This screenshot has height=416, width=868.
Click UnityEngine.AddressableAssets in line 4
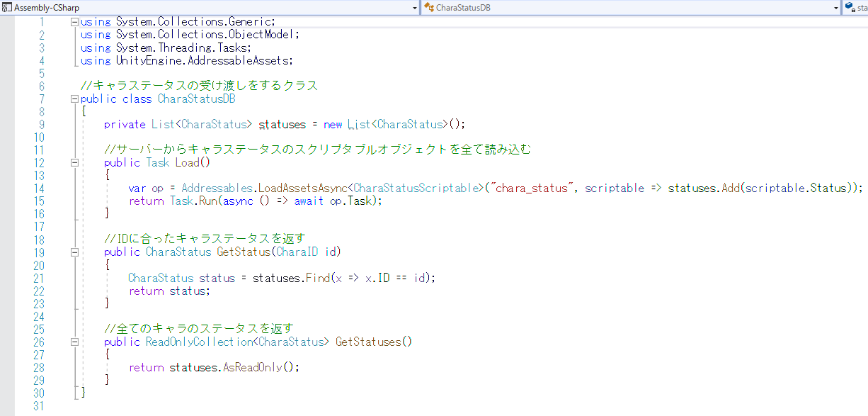[x=202, y=60]
